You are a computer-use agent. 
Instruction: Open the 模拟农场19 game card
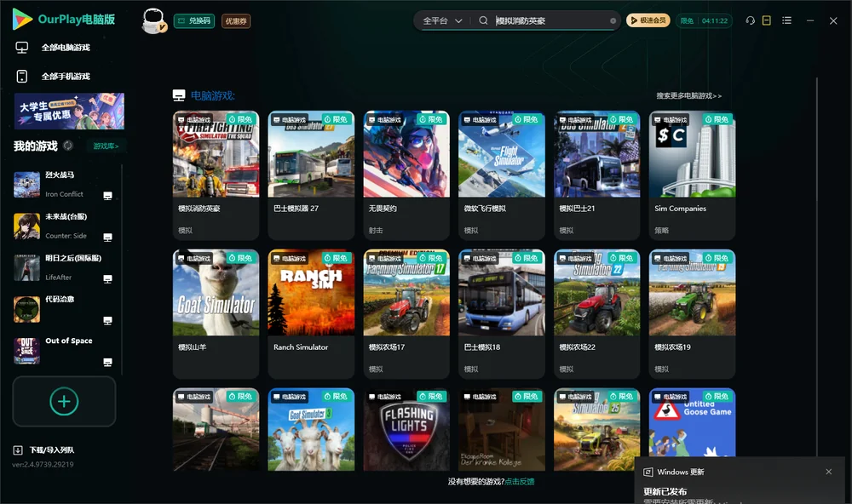692,314
